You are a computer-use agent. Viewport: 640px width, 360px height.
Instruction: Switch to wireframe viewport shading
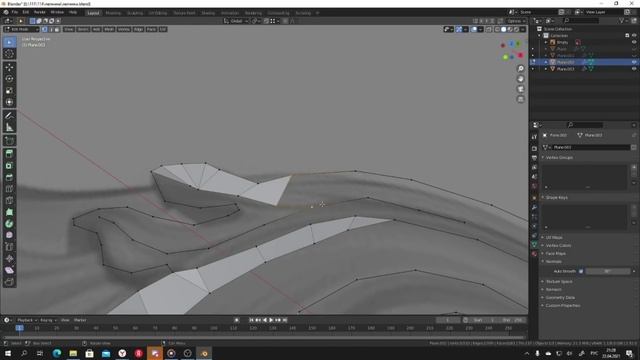[497, 29]
